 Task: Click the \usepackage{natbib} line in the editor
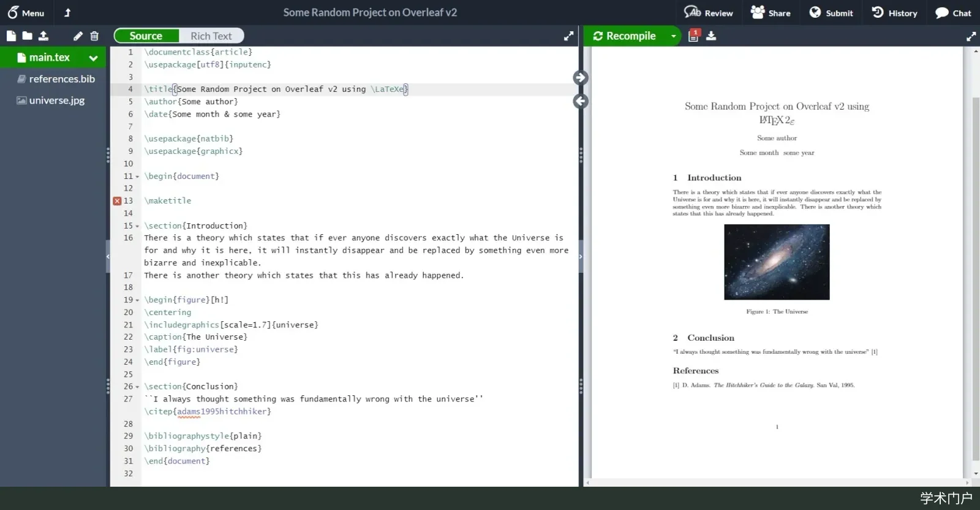tap(189, 139)
